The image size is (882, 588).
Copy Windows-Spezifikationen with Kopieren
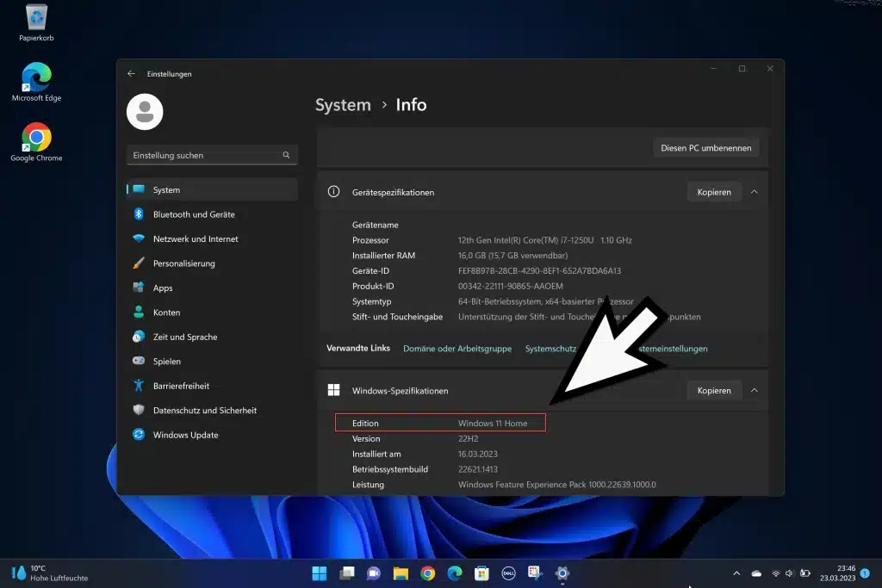714,391
